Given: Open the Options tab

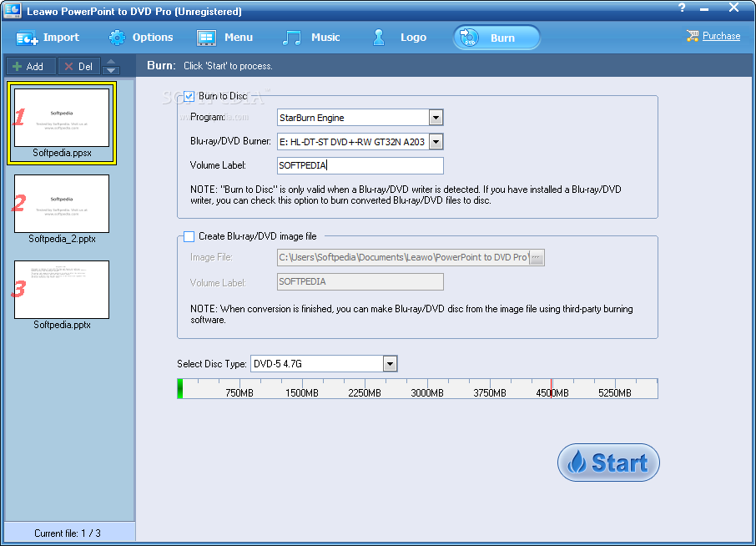Looking at the screenshot, I should click(140, 38).
